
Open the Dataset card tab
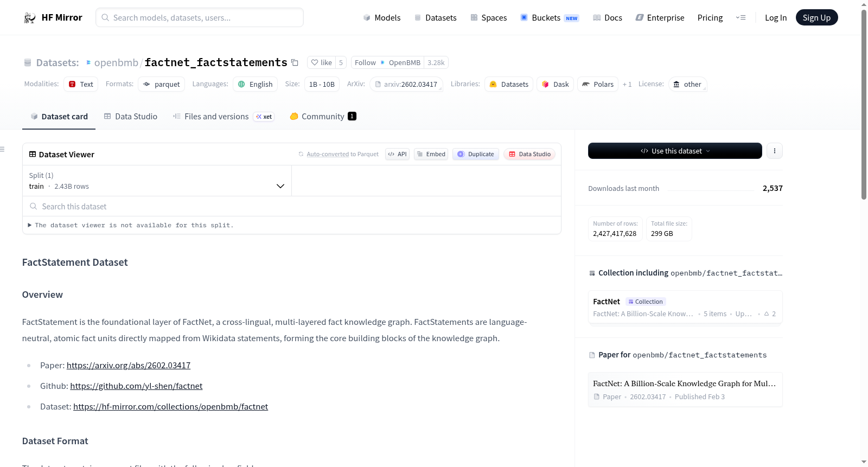click(x=59, y=116)
